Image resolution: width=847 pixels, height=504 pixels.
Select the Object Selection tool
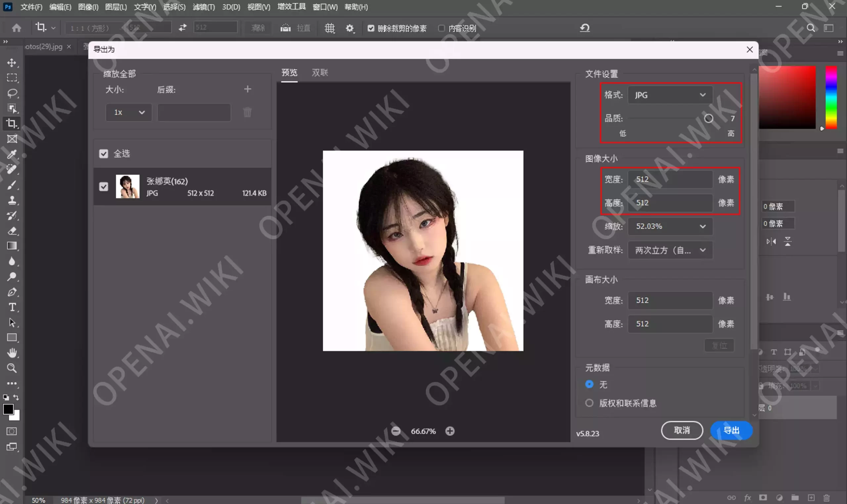12,108
